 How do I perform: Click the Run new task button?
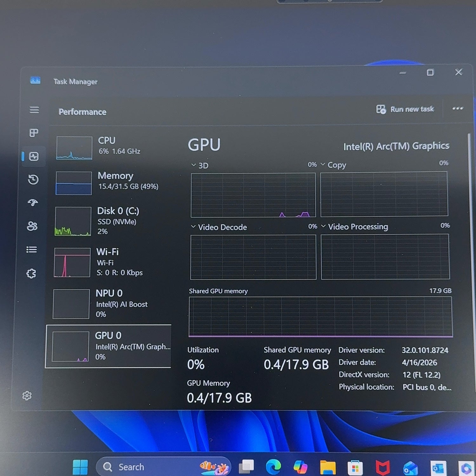[x=405, y=109]
